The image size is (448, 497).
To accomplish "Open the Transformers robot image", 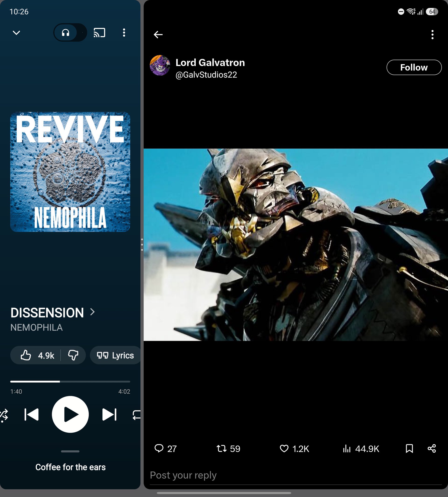I will pos(296,245).
